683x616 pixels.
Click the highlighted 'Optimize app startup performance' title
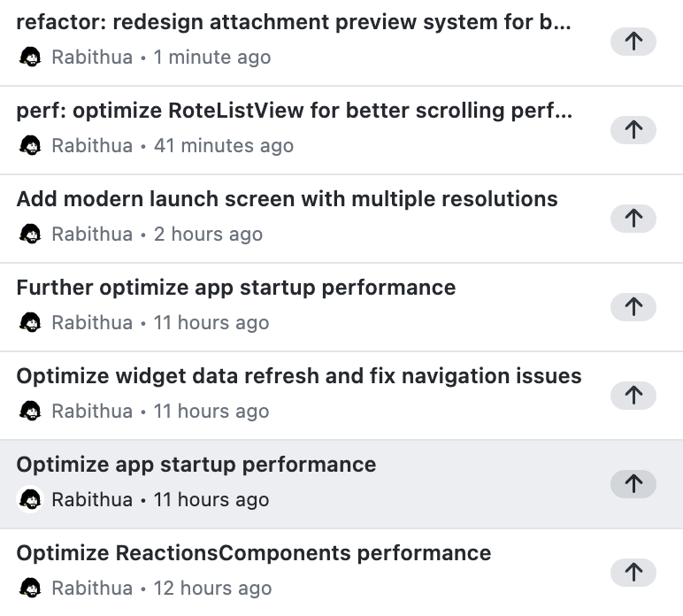(x=196, y=466)
